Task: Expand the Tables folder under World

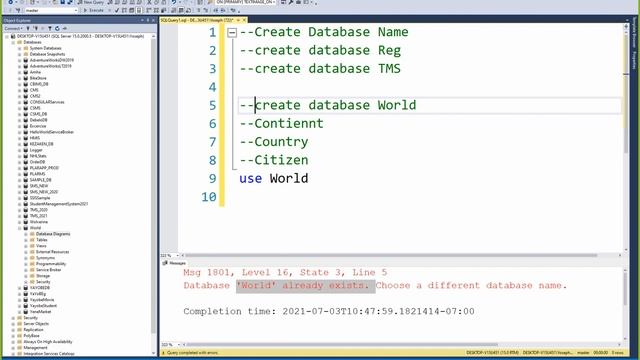Action: [x=26, y=240]
